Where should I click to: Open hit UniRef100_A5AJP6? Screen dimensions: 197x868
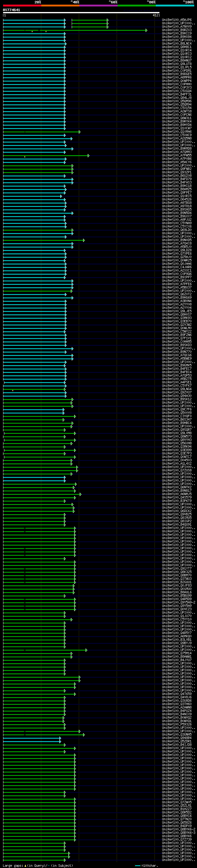(x=177, y=20)
